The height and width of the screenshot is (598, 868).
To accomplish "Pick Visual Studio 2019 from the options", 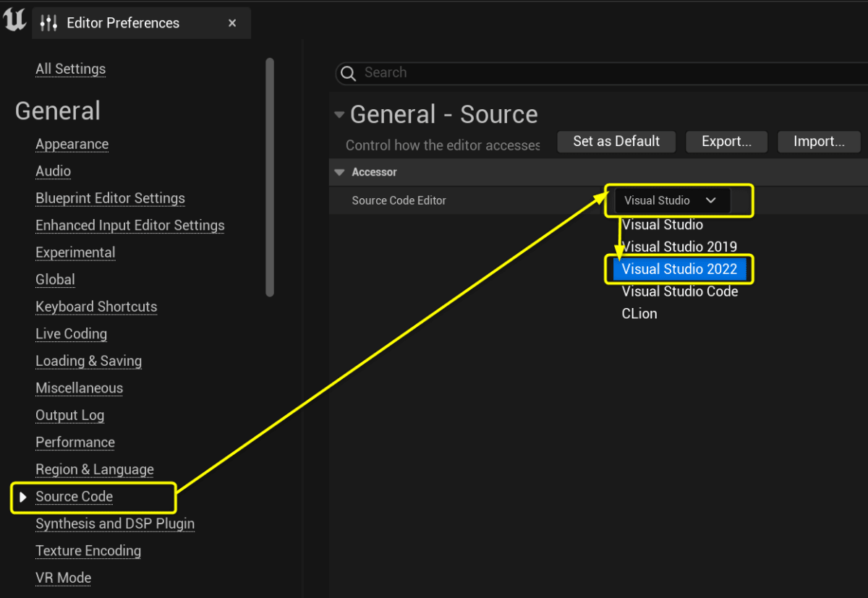I will pyautogui.click(x=678, y=247).
